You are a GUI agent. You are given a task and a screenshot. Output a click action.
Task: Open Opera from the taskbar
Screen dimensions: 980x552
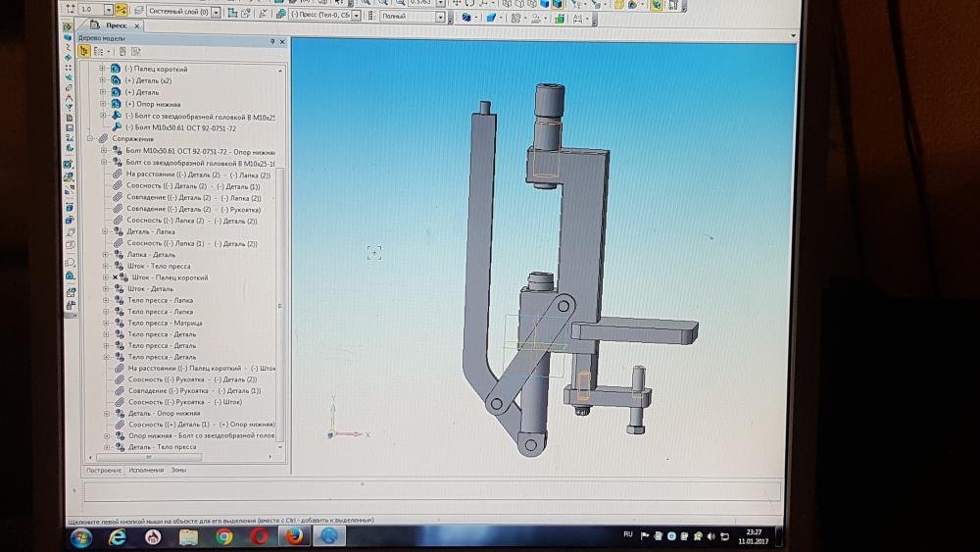point(260,537)
